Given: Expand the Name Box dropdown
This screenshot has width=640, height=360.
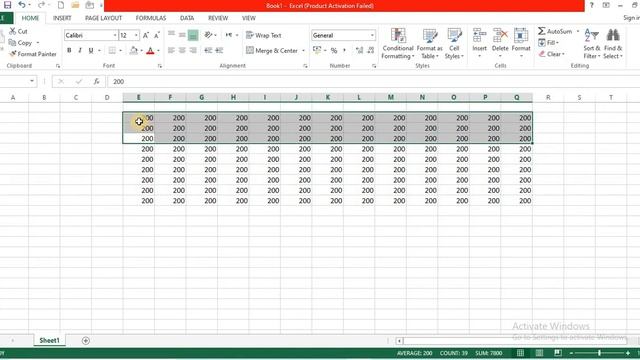Looking at the screenshot, I should [32, 81].
